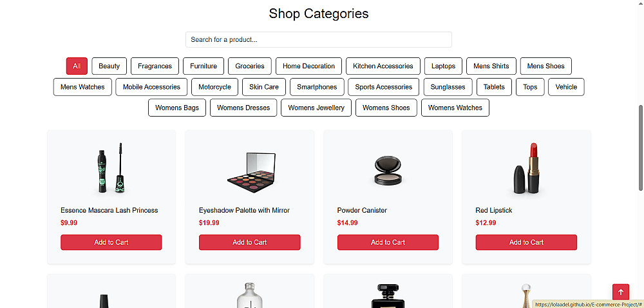Filter by Kitchen Accessories category
Viewport: 644px width, 308px height.
[x=383, y=66]
